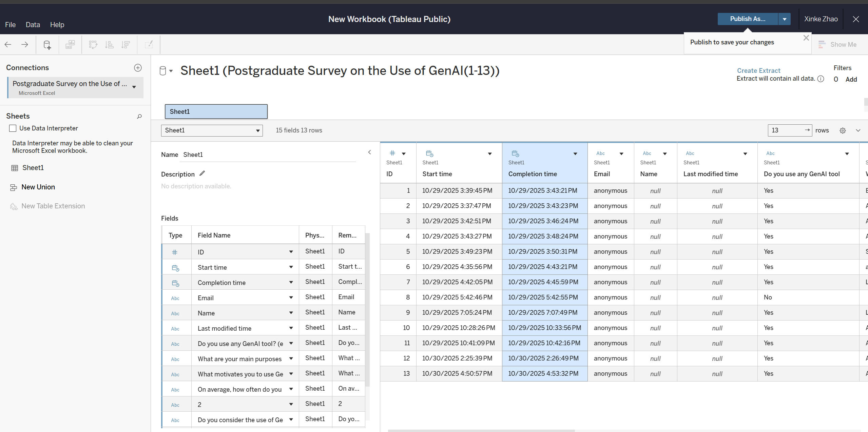Click the redo forward arrow icon
The image size is (868, 432).
[x=25, y=44]
